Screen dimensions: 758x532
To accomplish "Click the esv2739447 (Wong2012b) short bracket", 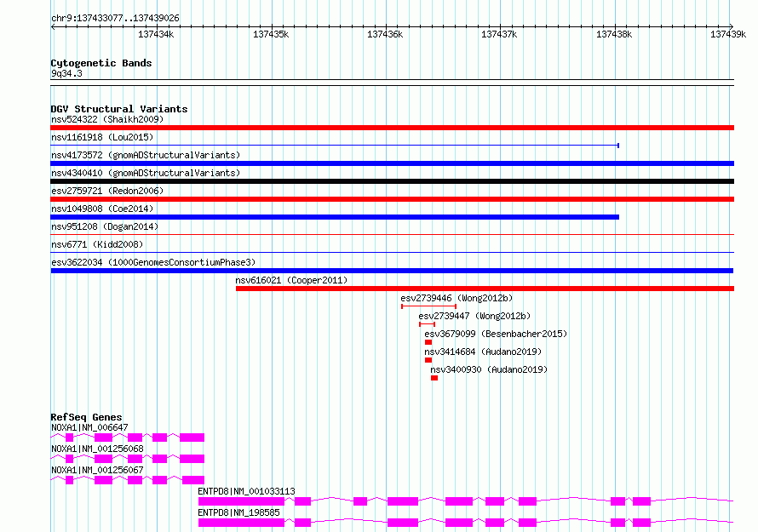I will [428, 324].
